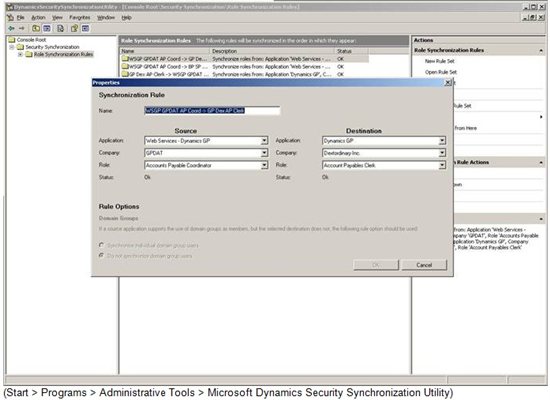Collapse the Role Synchronization Rules actions section

(541, 51)
